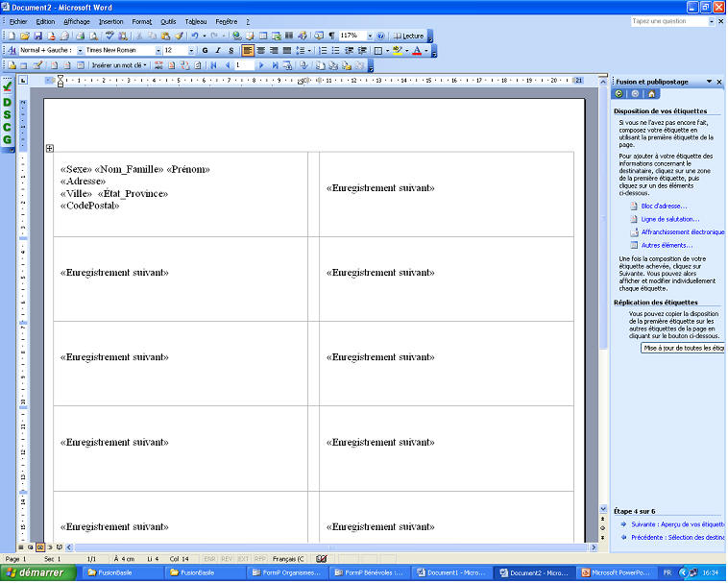Click Mise à jour de toutes les étiquettes
Screen dimensions: 728x583
[683, 348]
